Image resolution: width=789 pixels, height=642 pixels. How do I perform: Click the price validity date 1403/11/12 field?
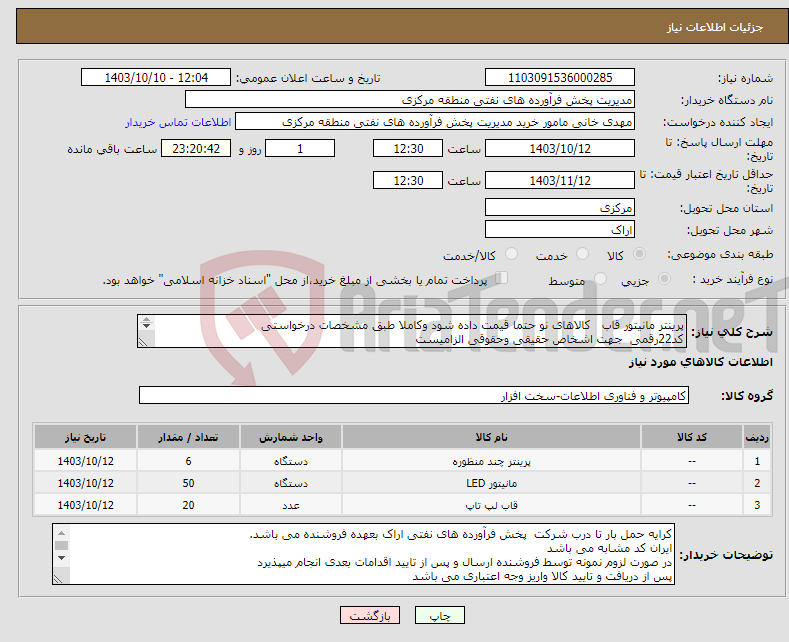pos(560,180)
